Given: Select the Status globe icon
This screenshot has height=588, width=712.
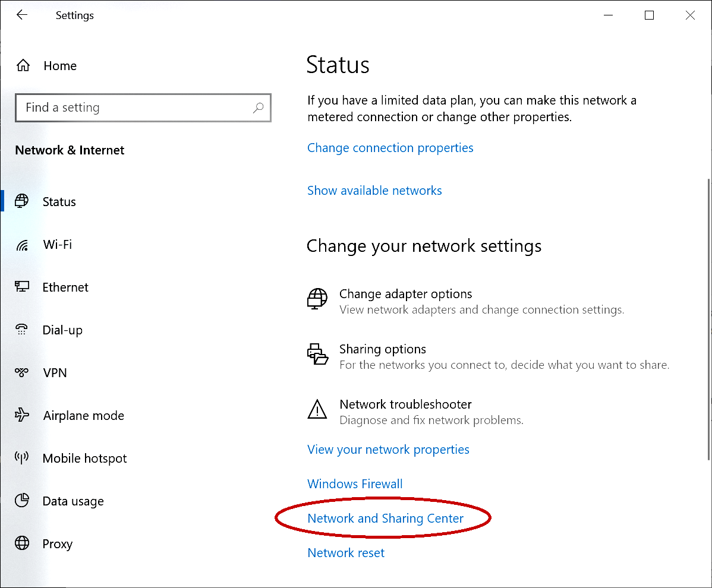Looking at the screenshot, I should click(23, 201).
